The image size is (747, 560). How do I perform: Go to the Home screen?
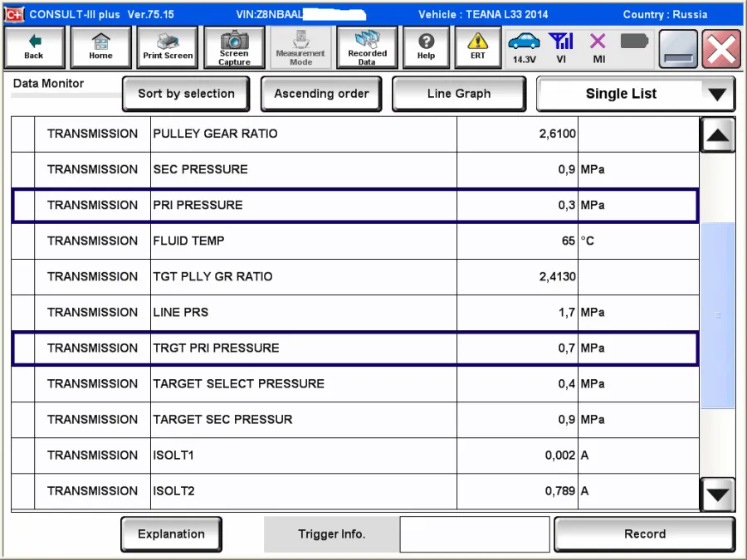(100, 47)
